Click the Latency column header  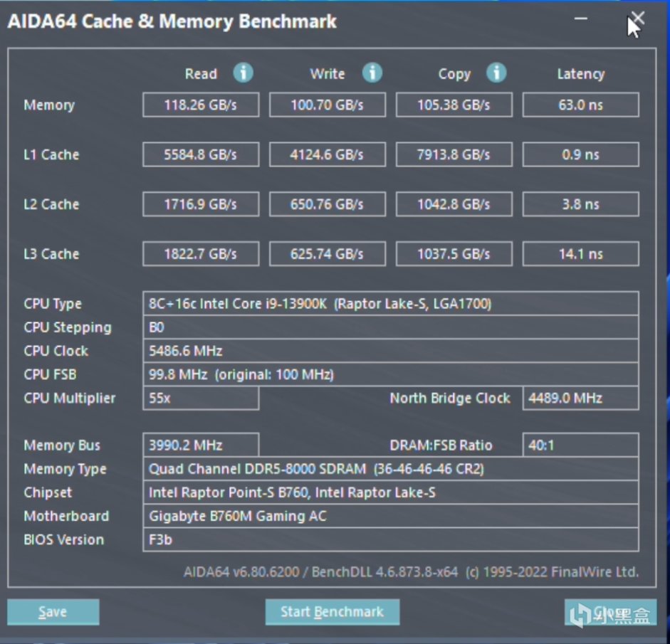point(581,74)
